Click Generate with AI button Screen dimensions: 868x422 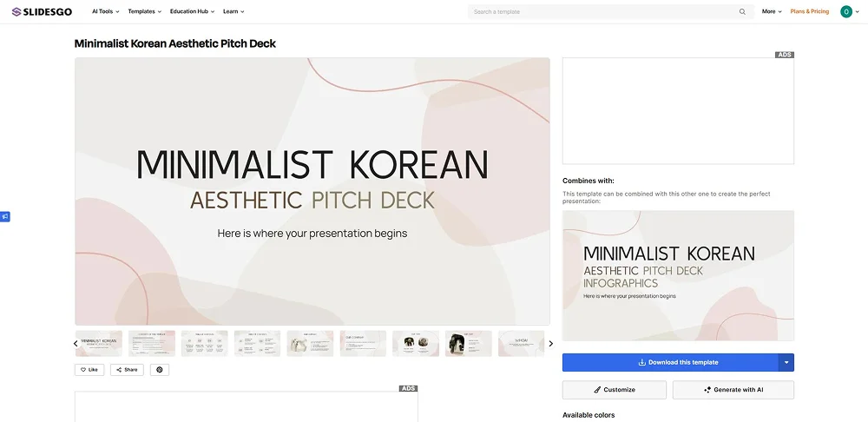[733, 390]
